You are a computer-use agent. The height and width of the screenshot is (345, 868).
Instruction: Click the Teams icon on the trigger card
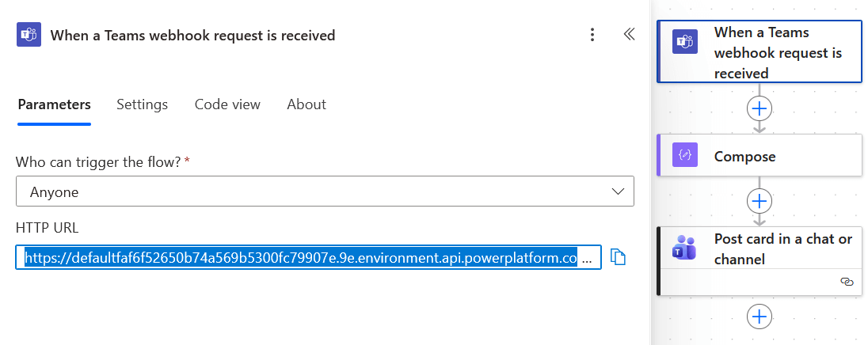[x=684, y=41]
